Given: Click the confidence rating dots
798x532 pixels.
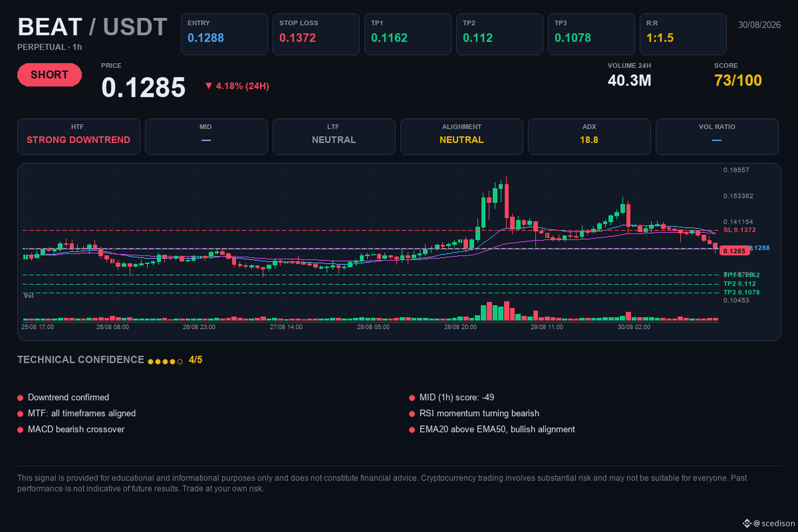Looking at the screenshot, I should [165, 362].
